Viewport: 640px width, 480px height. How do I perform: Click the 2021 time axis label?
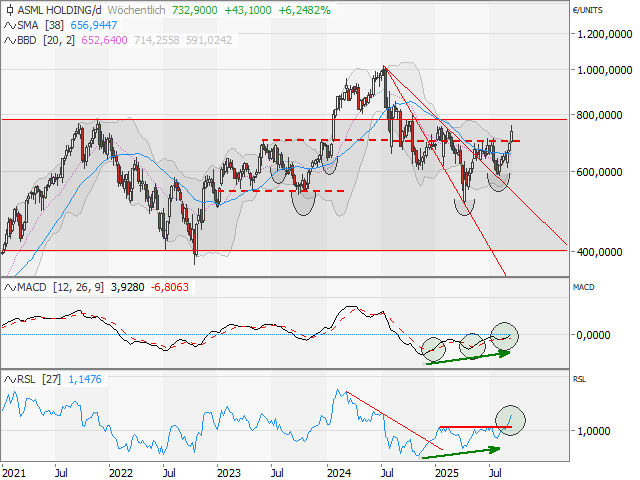tap(13, 473)
